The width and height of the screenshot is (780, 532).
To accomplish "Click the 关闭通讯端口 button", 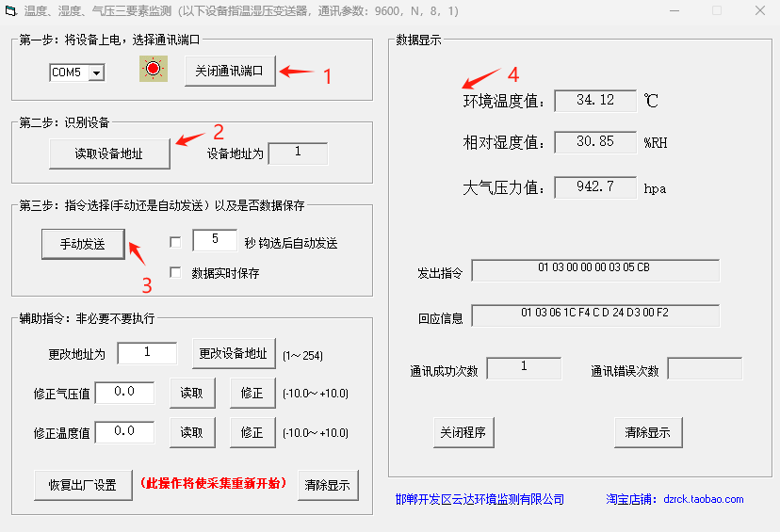I will point(230,72).
